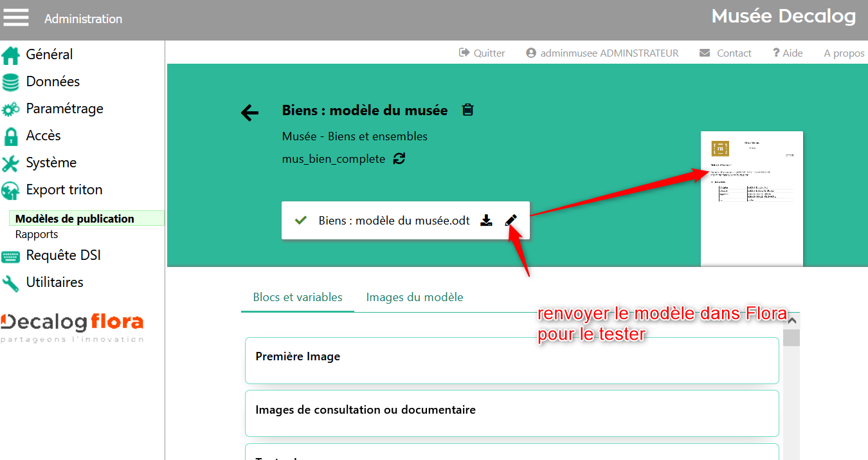
Task: Click the Administration header title
Action: coord(84,19)
